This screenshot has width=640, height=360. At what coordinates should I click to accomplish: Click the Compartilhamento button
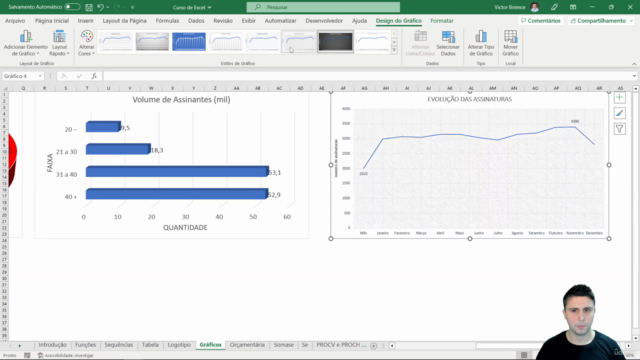pos(601,21)
